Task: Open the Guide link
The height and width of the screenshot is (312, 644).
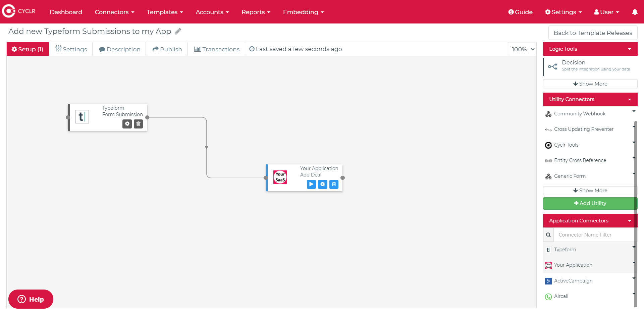Action: tap(520, 12)
